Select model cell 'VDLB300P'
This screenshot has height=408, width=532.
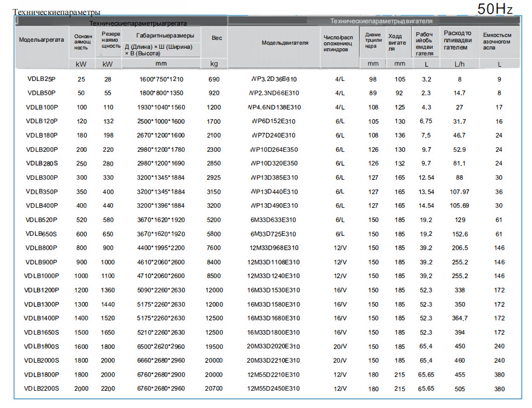pyautogui.click(x=42, y=177)
